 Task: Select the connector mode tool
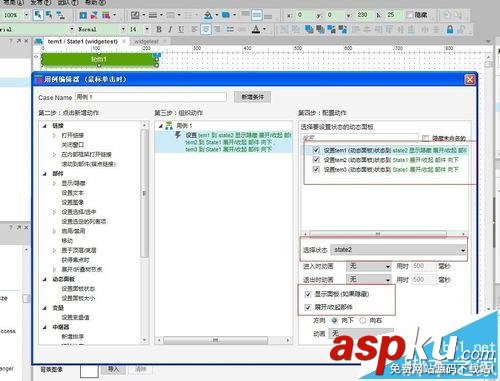[60, 15]
